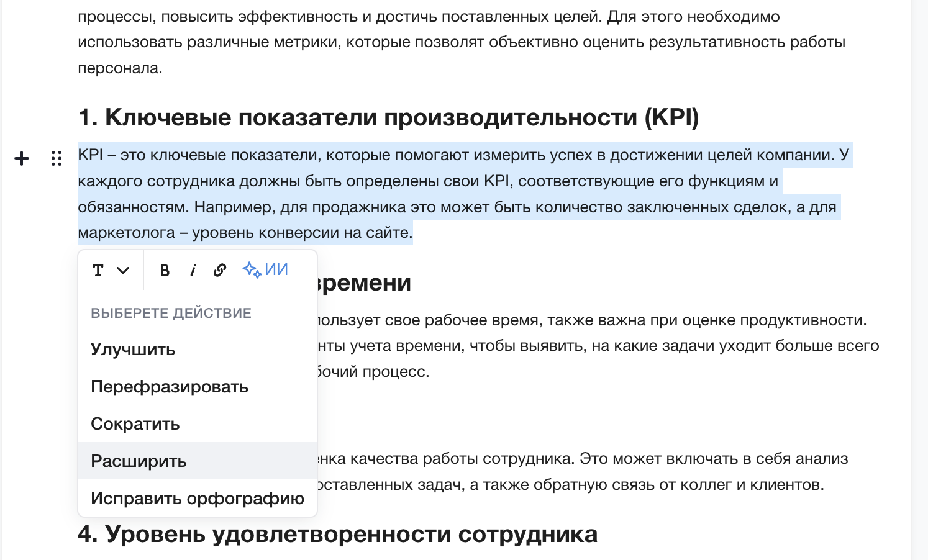Click the partially hidden heading ending времени
The width and height of the screenshot is (928, 560).
365,282
